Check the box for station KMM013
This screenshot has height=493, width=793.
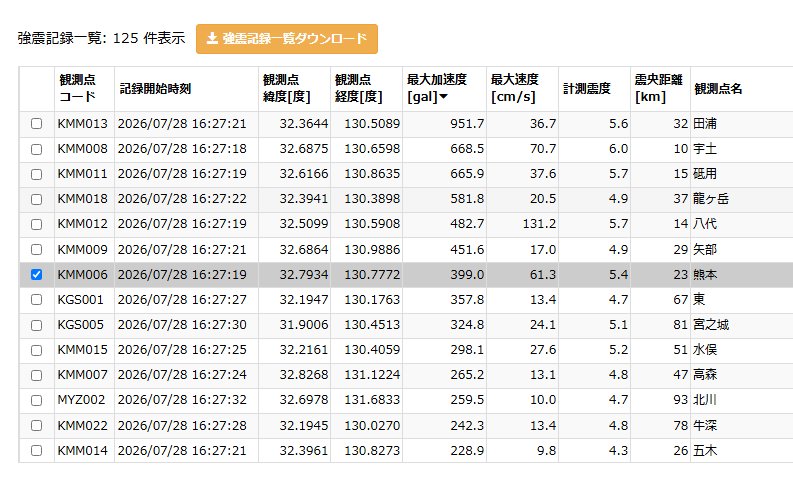(36, 124)
